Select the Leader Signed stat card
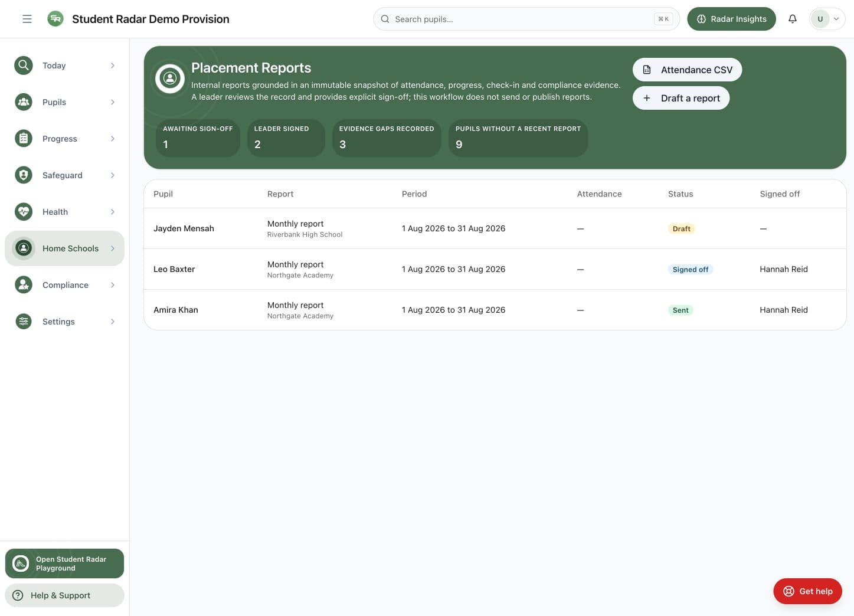 [x=286, y=138]
